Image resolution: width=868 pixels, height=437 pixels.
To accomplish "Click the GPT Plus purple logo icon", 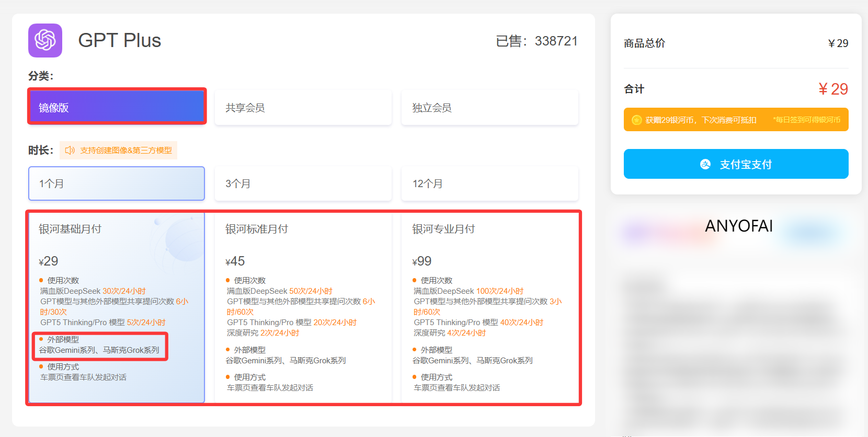I will tap(45, 40).
